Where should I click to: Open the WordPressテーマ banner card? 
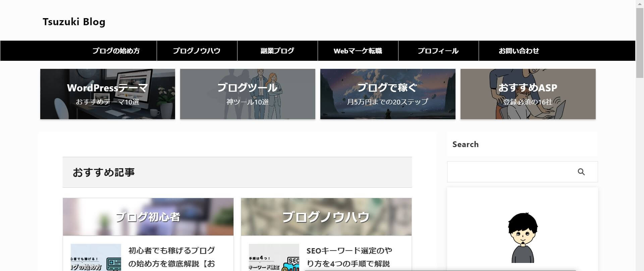[x=107, y=94]
